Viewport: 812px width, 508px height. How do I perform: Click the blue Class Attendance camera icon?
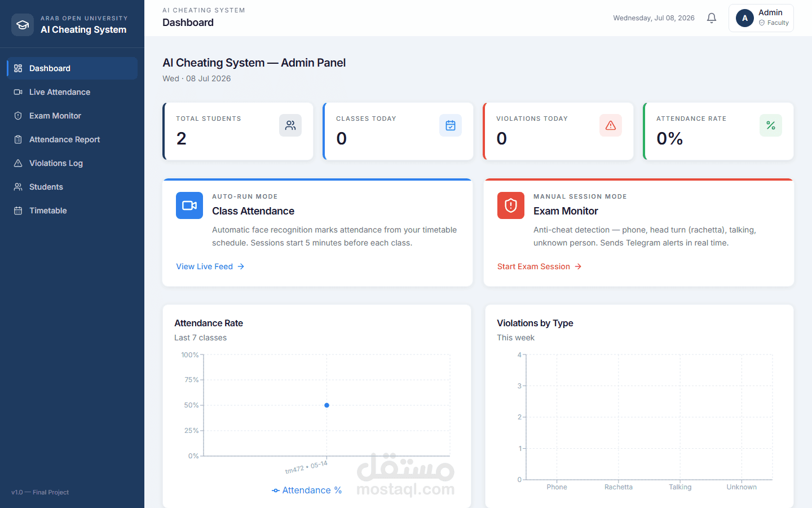[x=189, y=205]
